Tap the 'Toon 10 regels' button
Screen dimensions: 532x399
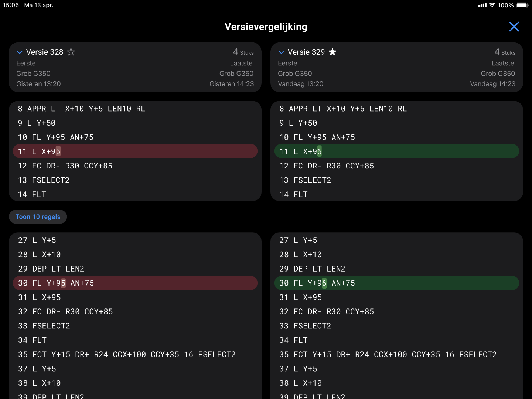[38, 217]
